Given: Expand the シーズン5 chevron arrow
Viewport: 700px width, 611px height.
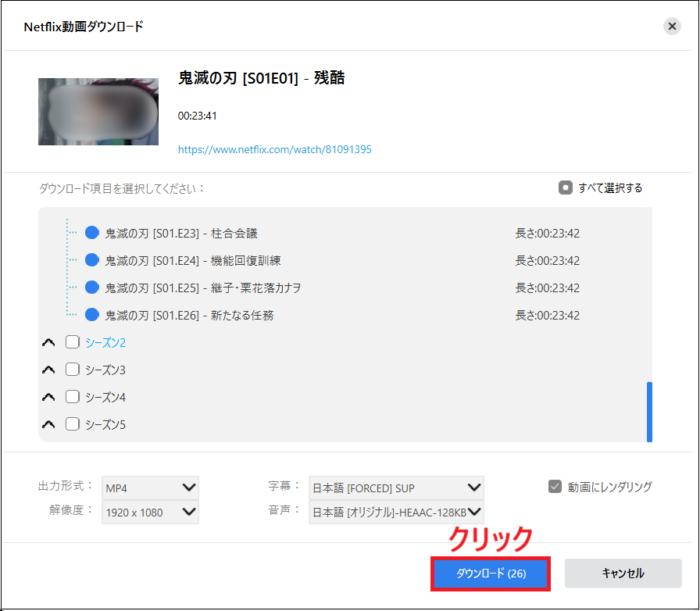Looking at the screenshot, I should tap(48, 425).
